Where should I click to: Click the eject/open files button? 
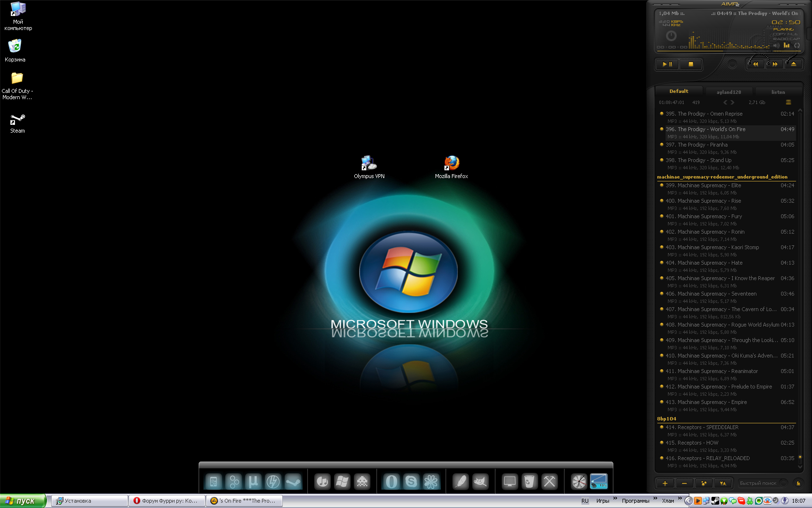click(x=793, y=64)
